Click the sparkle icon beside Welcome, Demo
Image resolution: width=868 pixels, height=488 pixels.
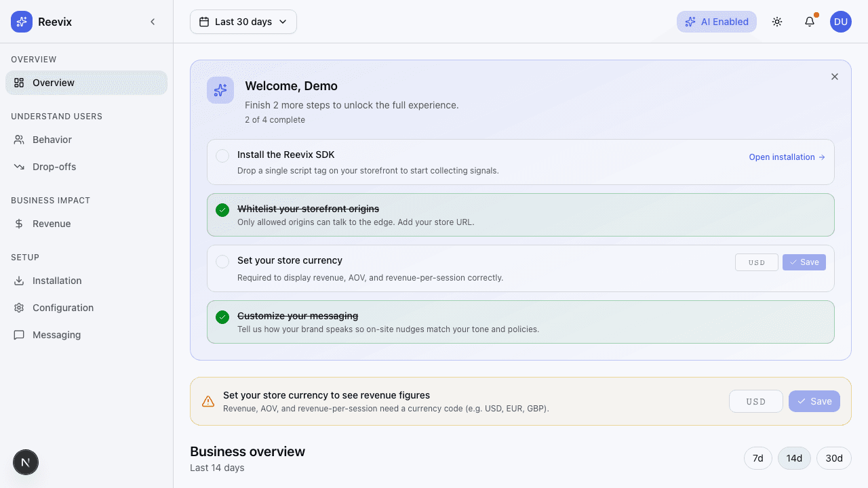click(x=220, y=90)
